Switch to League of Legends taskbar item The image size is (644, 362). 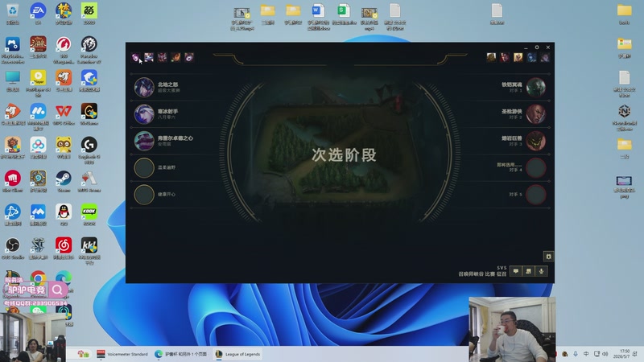tap(238, 354)
